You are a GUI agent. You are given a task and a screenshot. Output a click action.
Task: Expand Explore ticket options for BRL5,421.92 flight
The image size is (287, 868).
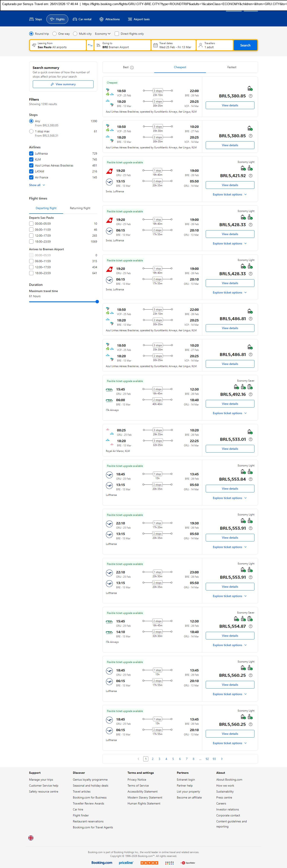[230, 194]
